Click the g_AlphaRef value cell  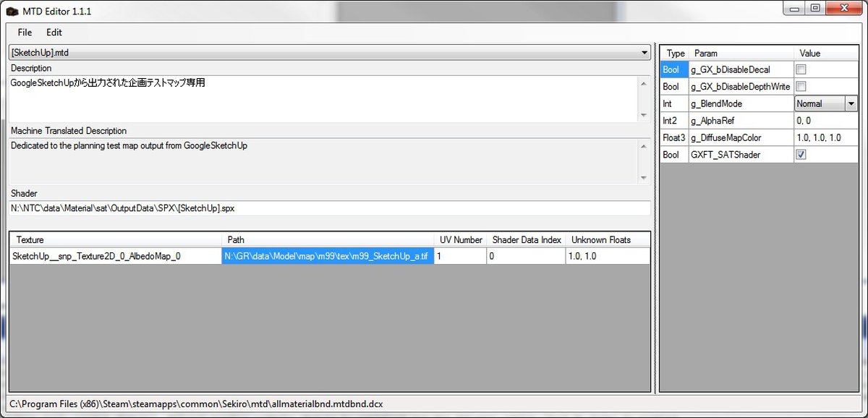(x=825, y=121)
